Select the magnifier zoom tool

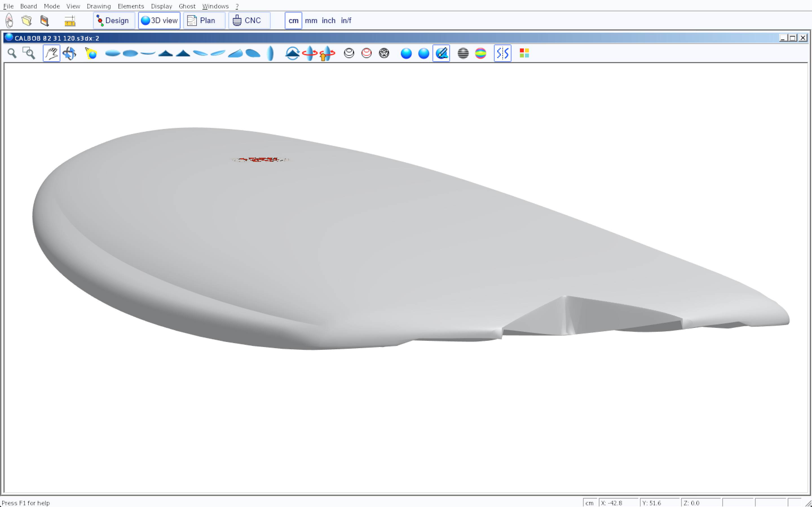click(12, 53)
